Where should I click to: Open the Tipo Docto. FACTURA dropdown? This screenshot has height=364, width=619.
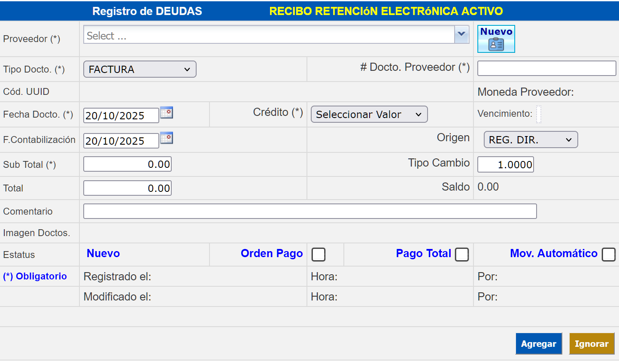(140, 70)
